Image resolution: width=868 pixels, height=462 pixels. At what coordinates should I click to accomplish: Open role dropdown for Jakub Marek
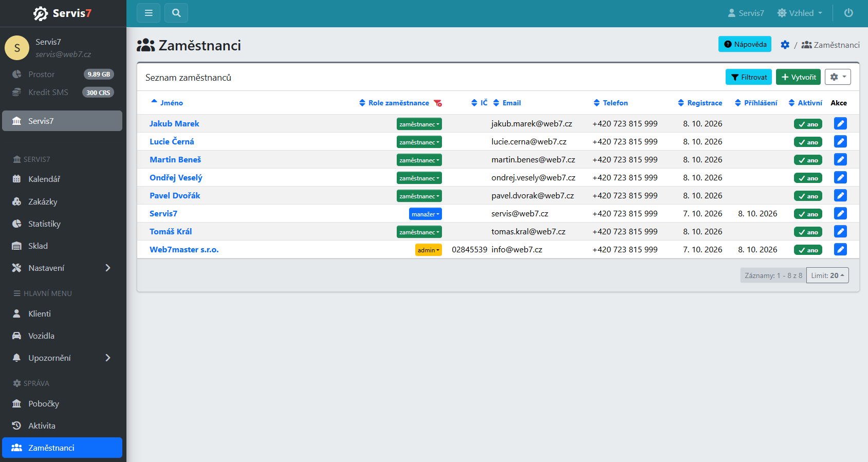[419, 124]
